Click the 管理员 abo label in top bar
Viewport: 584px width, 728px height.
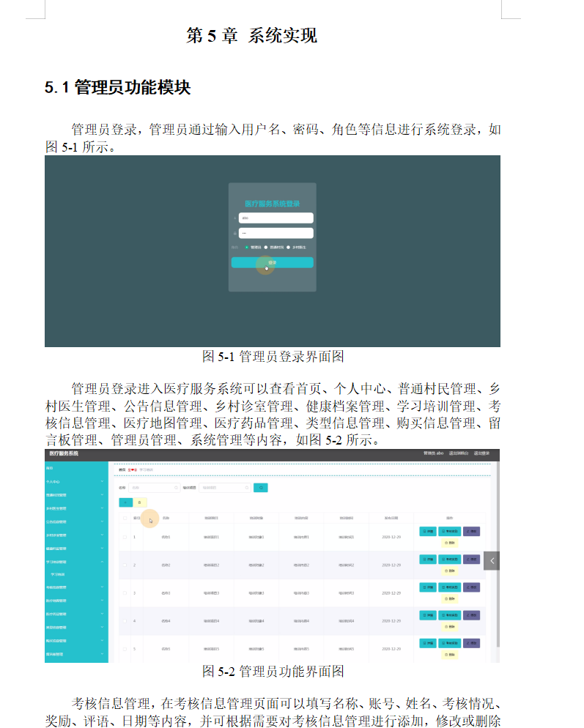click(433, 453)
